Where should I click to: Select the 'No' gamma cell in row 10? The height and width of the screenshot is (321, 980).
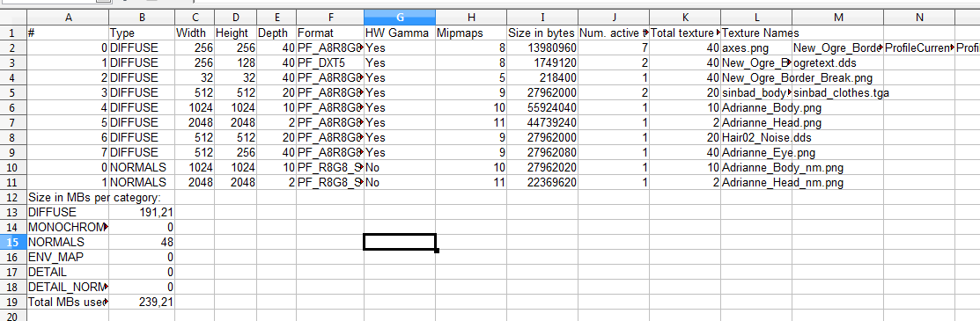pyautogui.click(x=400, y=167)
